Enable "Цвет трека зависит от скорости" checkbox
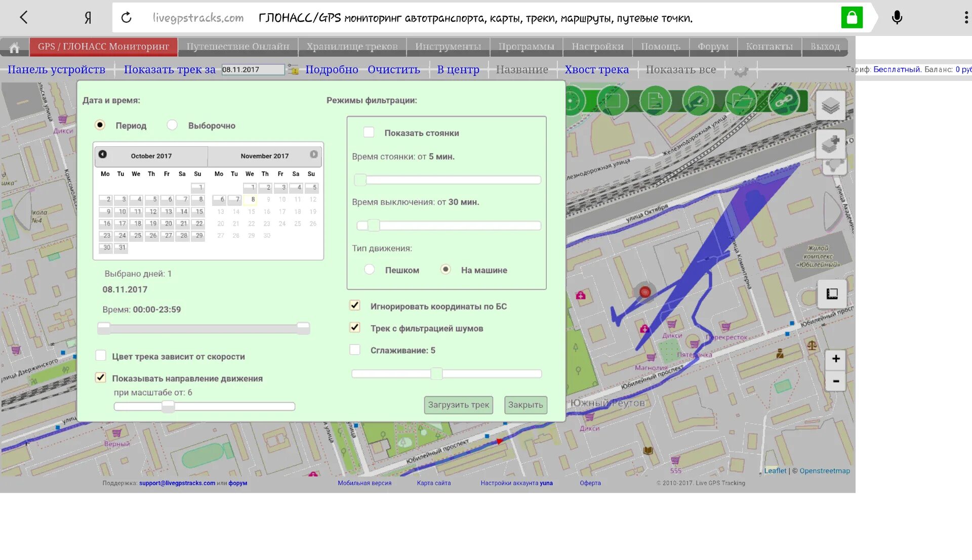Image resolution: width=972 pixels, height=560 pixels. (101, 356)
